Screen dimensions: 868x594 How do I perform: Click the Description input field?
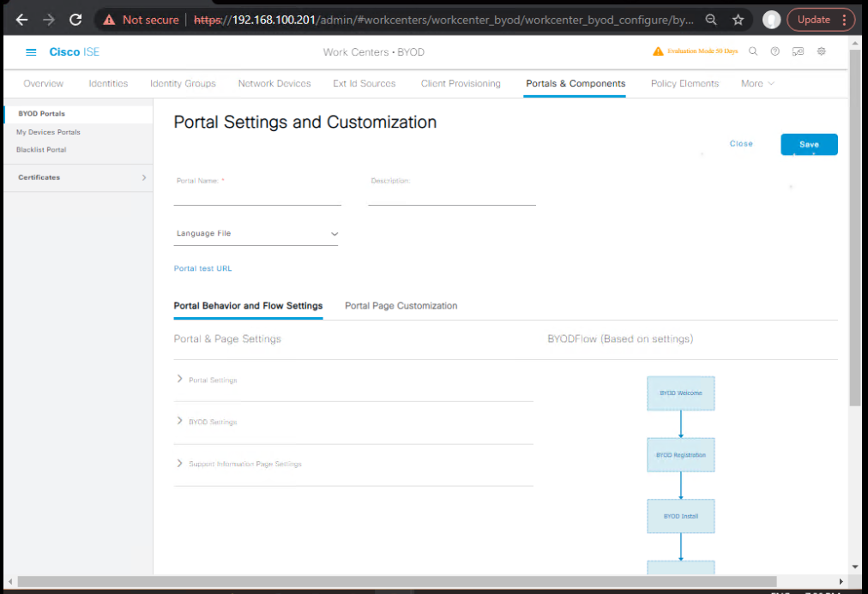pos(452,196)
